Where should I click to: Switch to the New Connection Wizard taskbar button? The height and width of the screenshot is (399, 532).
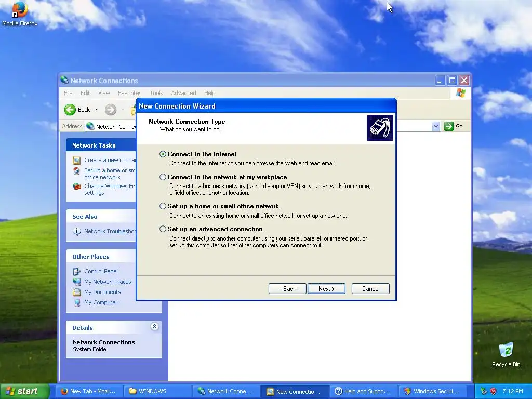click(294, 391)
